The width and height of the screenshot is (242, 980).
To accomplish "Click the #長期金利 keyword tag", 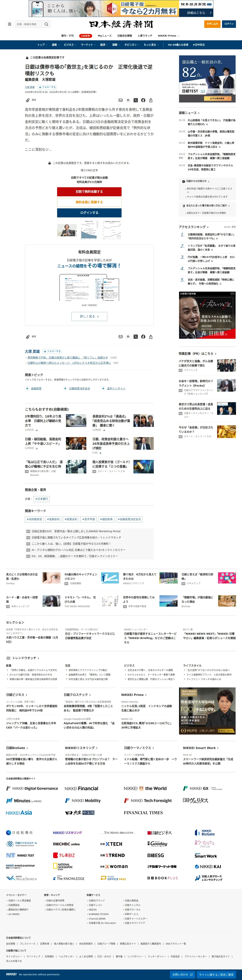I will (x=53, y=519).
